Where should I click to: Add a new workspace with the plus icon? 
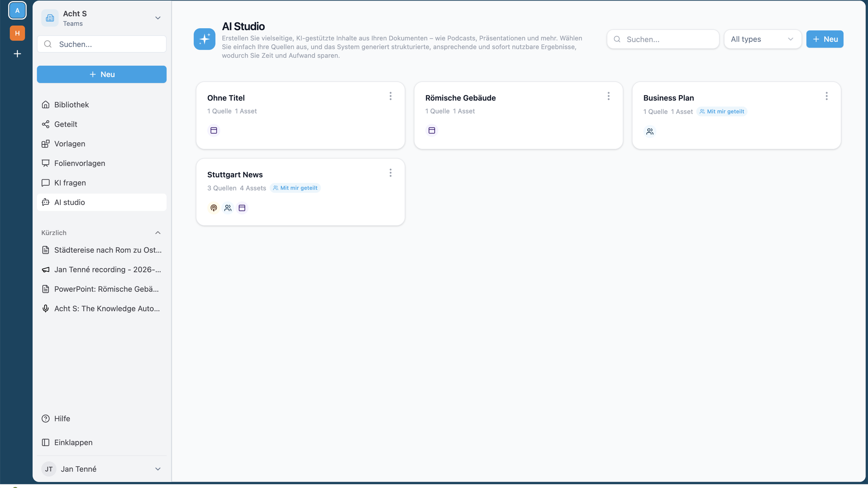(17, 54)
